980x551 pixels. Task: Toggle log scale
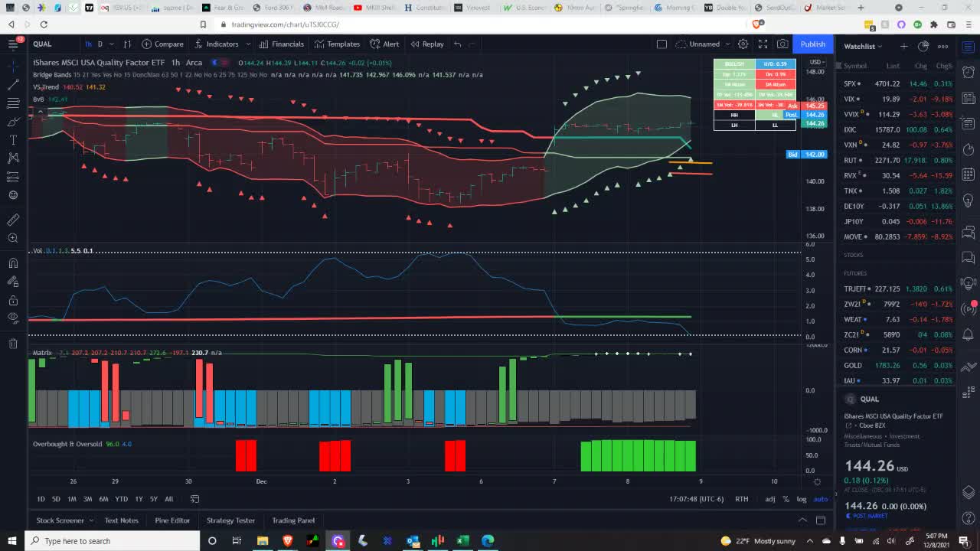point(801,499)
